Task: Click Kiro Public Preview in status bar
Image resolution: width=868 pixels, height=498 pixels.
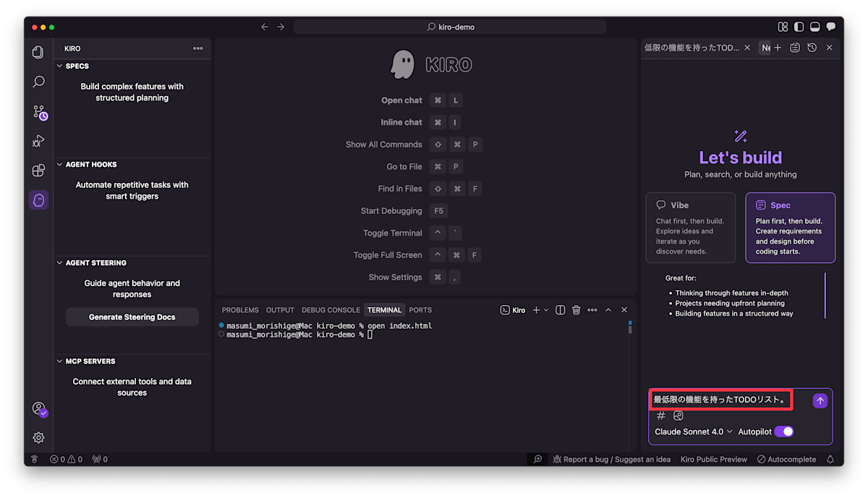Action: (714, 459)
